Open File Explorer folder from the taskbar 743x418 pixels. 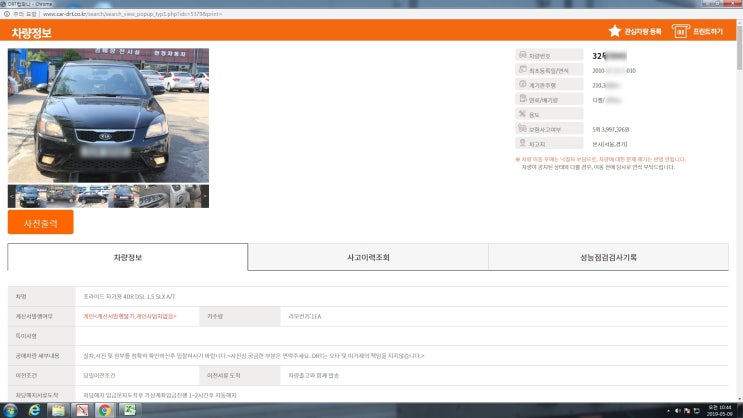[x=58, y=410]
